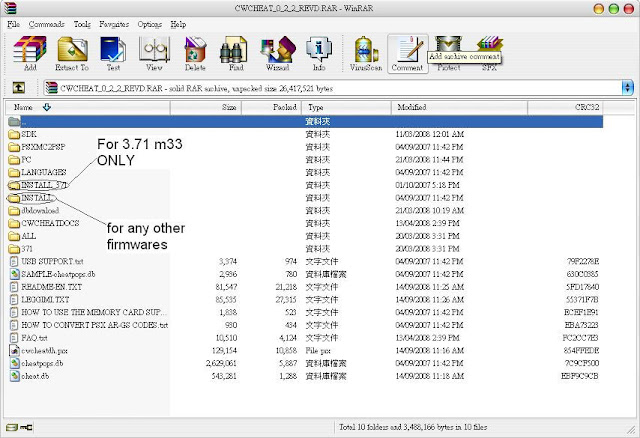Click the cheat.db CRC32 value
The width and height of the screenshot is (640, 438).
(x=580, y=376)
